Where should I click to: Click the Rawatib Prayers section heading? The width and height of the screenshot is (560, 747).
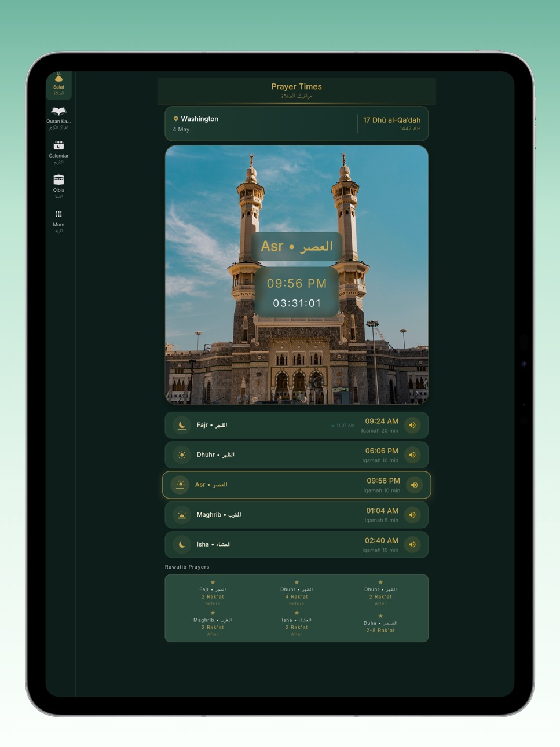tap(187, 567)
